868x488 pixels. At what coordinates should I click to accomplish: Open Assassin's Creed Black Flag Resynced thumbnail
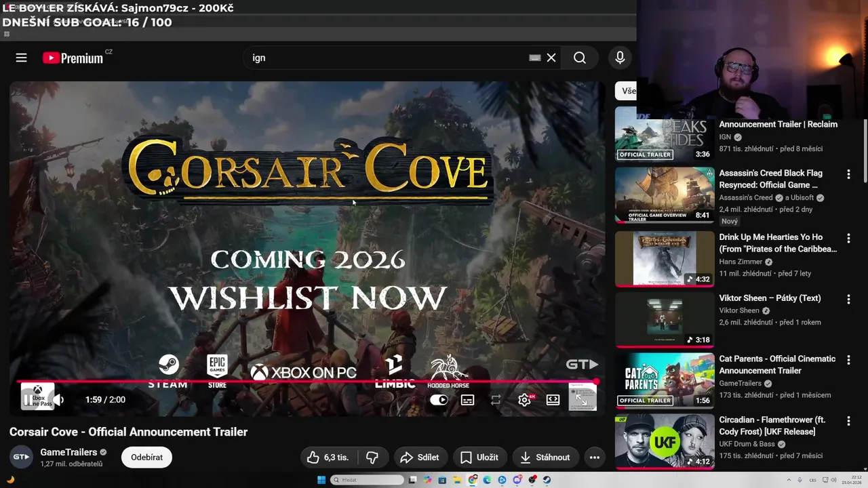[x=665, y=195]
